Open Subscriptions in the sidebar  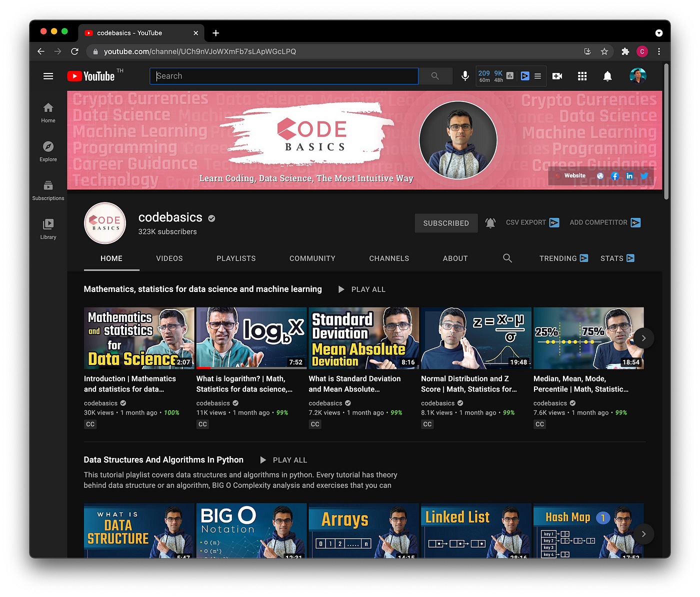(48, 190)
